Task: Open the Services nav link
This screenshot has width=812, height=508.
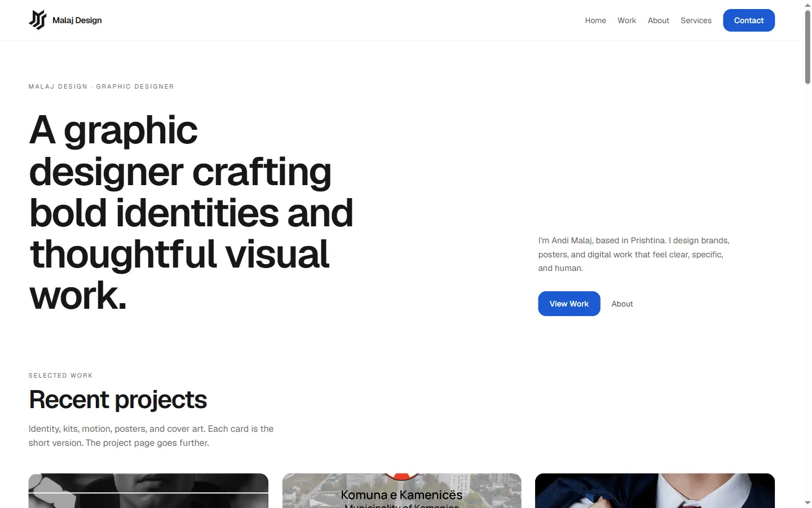Action: point(696,20)
